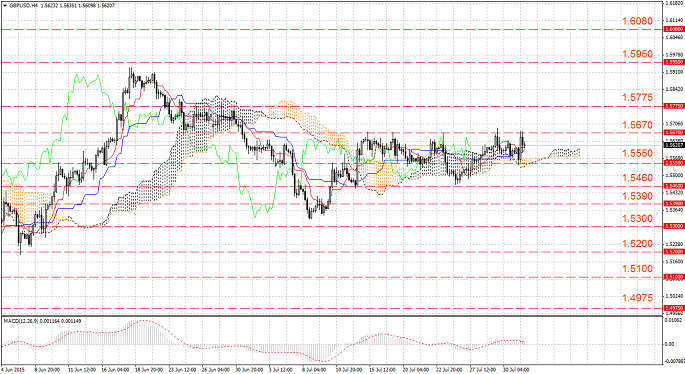Select the orange 1.5775 level label
Image resolution: width=685 pixels, height=374 pixels.
coord(637,97)
